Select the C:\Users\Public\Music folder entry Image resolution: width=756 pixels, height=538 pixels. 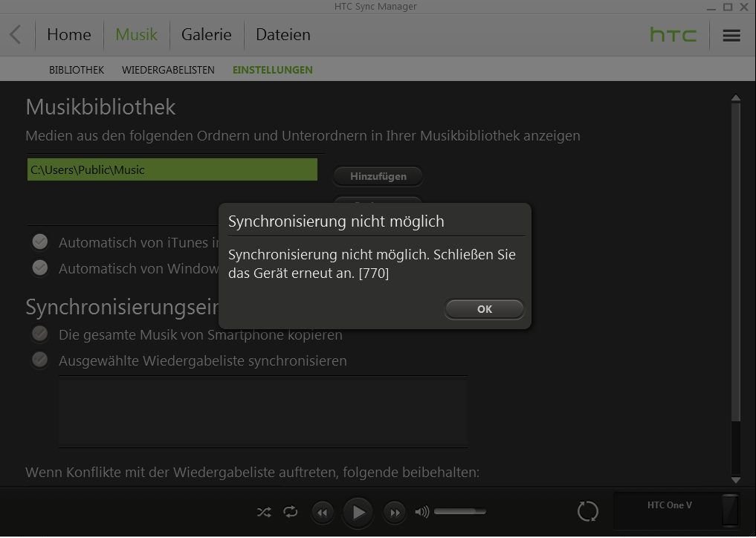coord(172,169)
